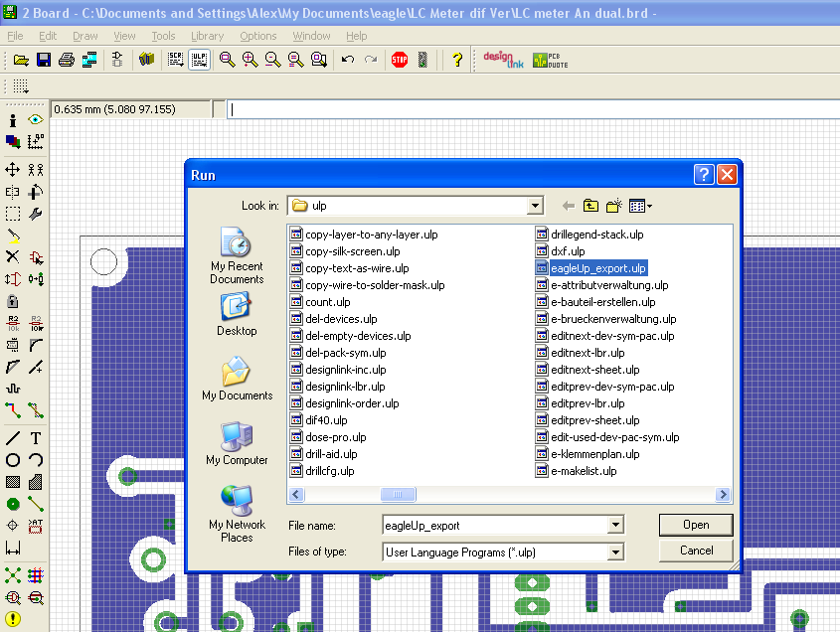Go to My Documents in places bar
This screenshot has height=632, width=840.
click(237, 379)
